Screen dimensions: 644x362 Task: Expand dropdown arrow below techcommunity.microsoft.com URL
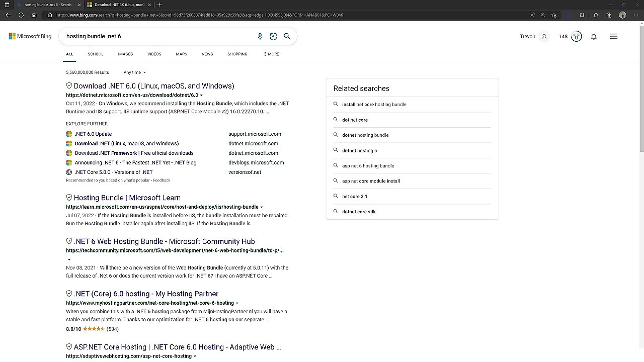point(69,259)
